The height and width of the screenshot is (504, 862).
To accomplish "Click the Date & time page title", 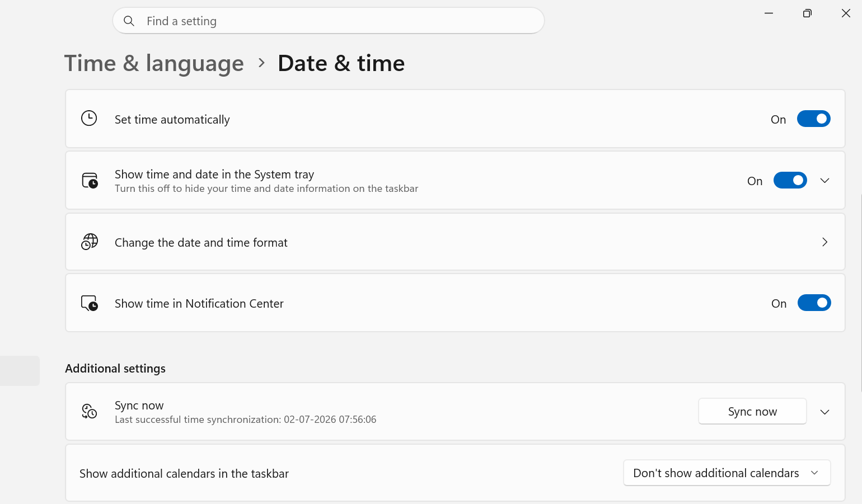I will coord(341,63).
